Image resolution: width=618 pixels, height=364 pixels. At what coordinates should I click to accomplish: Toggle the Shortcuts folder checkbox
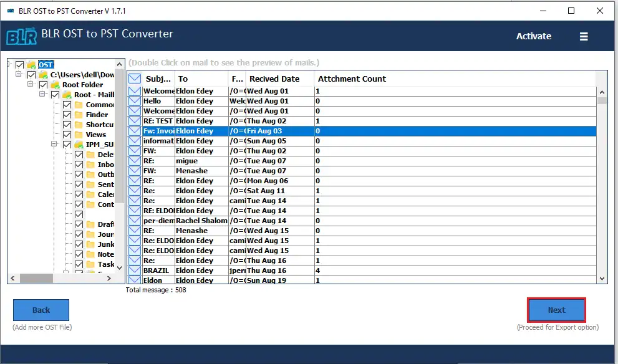point(66,124)
